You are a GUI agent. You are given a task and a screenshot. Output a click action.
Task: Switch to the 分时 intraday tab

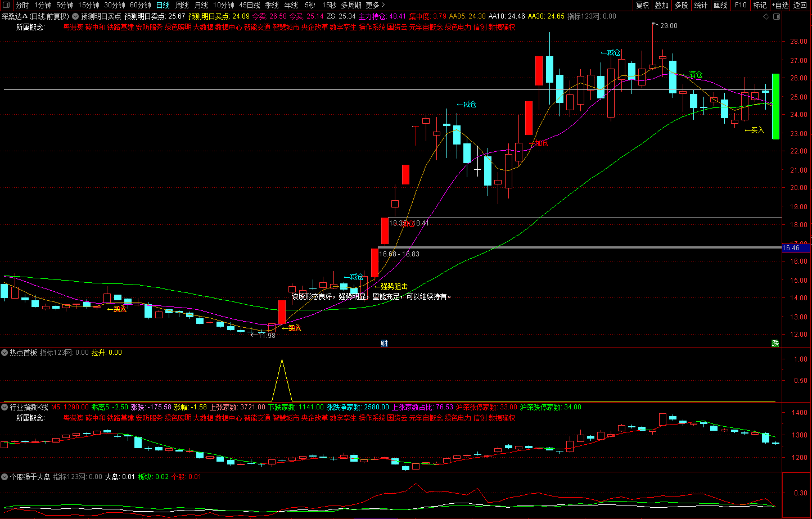coord(22,5)
